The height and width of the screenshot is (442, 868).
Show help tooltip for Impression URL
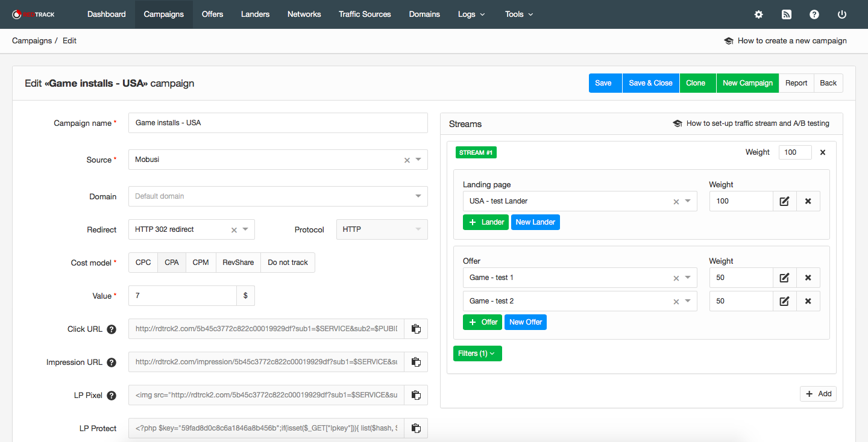click(x=112, y=363)
